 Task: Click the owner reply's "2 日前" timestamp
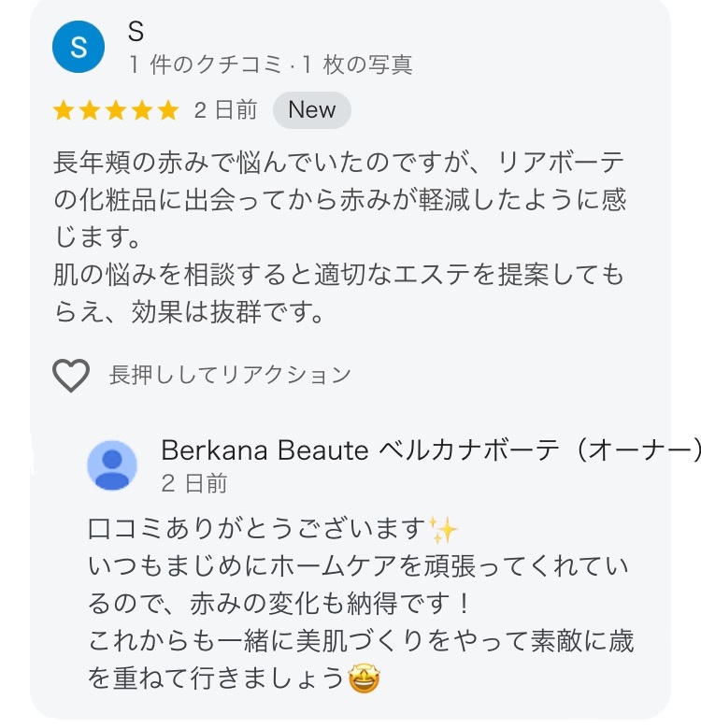[x=193, y=483]
